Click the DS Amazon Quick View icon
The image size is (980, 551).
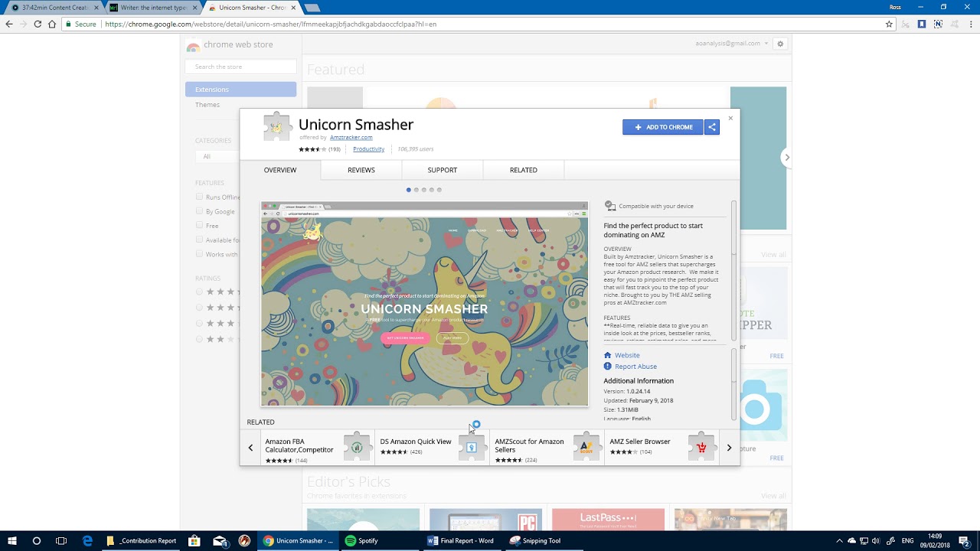[x=472, y=448]
